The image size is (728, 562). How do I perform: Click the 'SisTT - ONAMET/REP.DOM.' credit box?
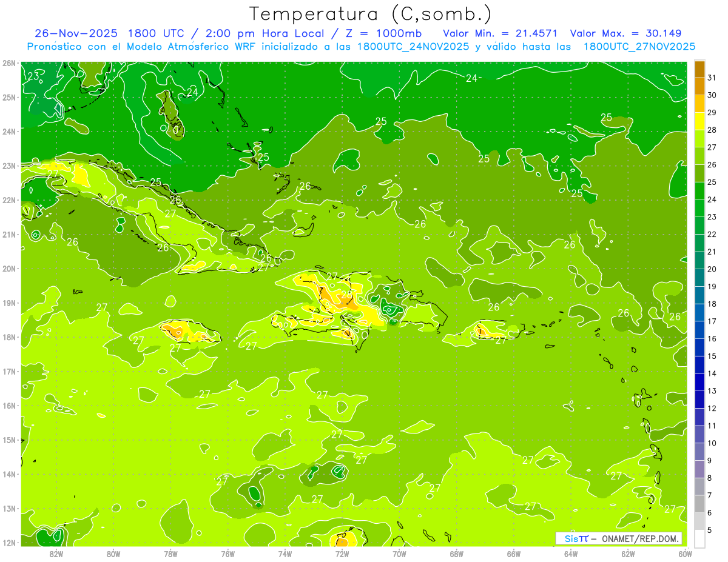pos(619,538)
